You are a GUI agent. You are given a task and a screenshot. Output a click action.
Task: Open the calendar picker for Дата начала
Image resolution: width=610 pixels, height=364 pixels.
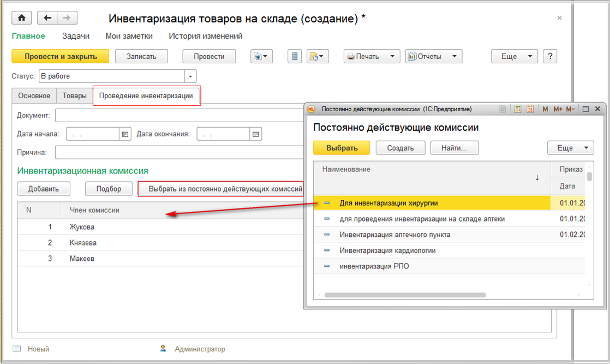pos(126,133)
